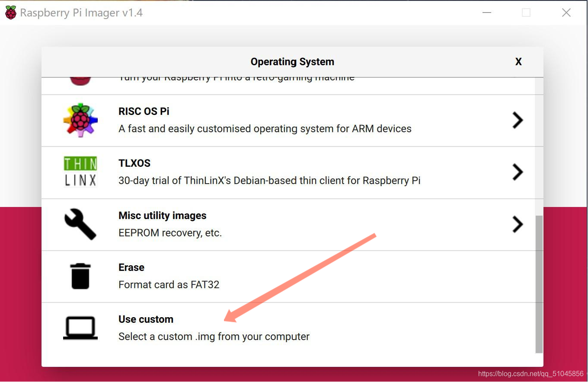Click the 30-day trial ThinLinX description

point(269,181)
